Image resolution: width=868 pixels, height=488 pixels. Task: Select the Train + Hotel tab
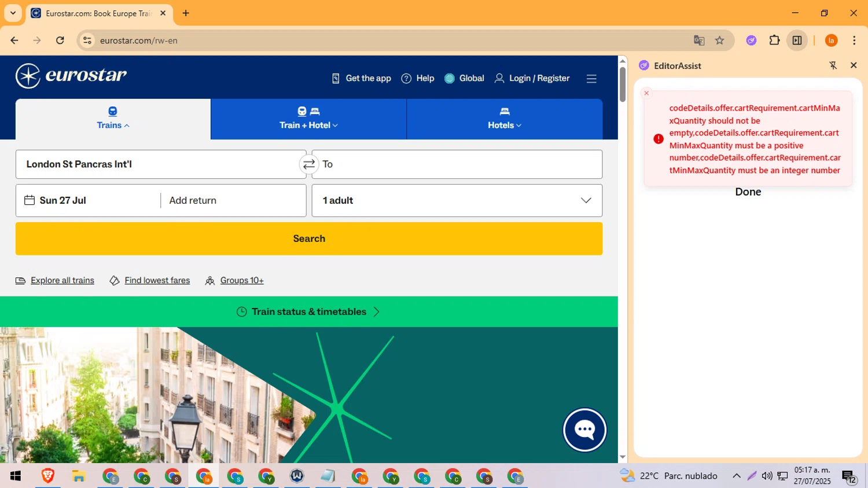309,119
